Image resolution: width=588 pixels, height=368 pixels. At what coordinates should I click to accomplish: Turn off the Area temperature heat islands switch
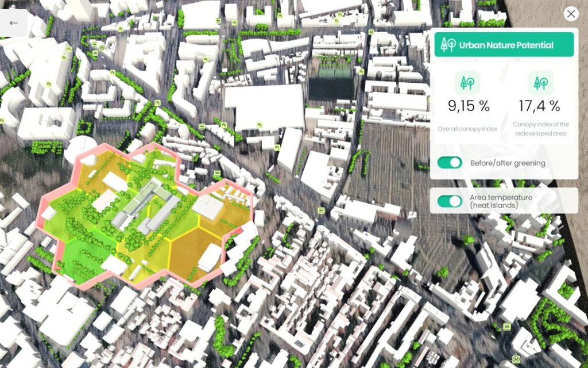[450, 201]
